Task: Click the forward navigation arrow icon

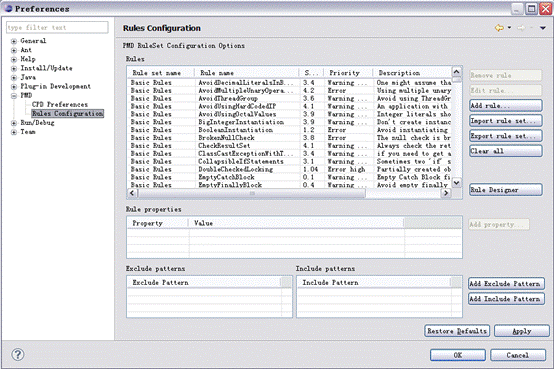Action: (521, 28)
